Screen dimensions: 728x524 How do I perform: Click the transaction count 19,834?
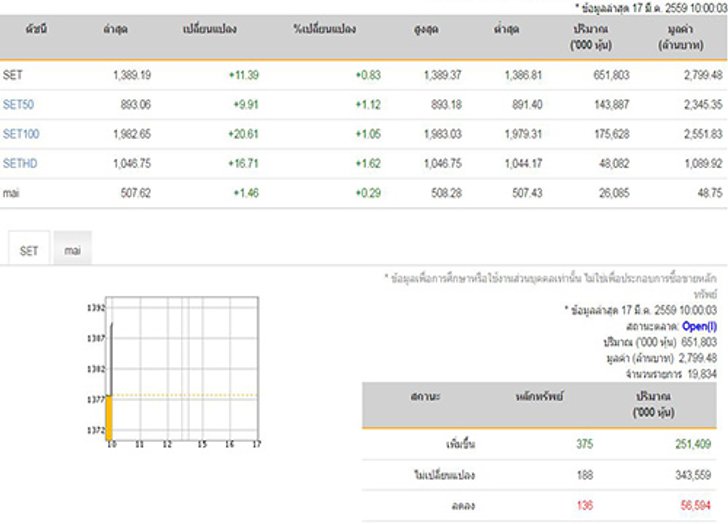pyautogui.click(x=702, y=374)
